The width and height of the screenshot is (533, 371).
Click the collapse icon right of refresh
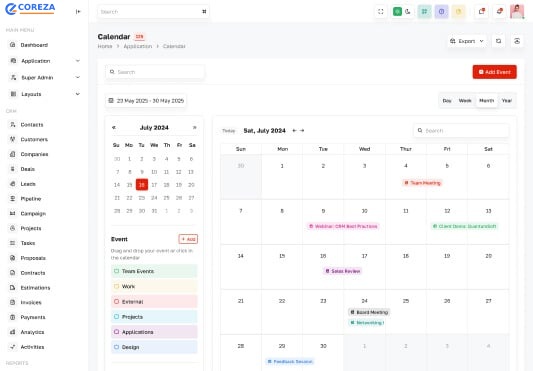tap(517, 41)
